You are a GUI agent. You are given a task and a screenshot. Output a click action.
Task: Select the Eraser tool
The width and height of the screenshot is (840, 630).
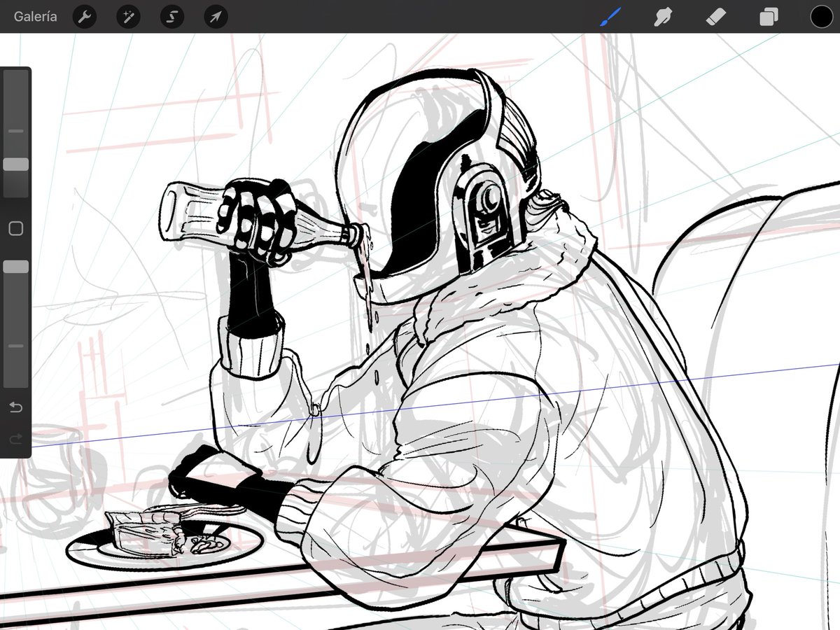click(x=717, y=16)
